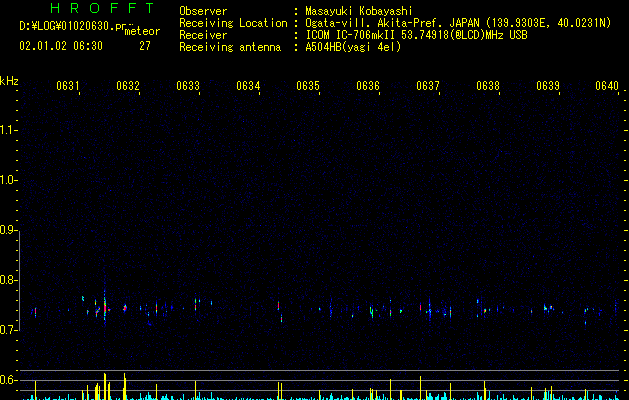This screenshot has width=629, height=400.
Task: Click the meteor count value 27
Action: (x=145, y=46)
